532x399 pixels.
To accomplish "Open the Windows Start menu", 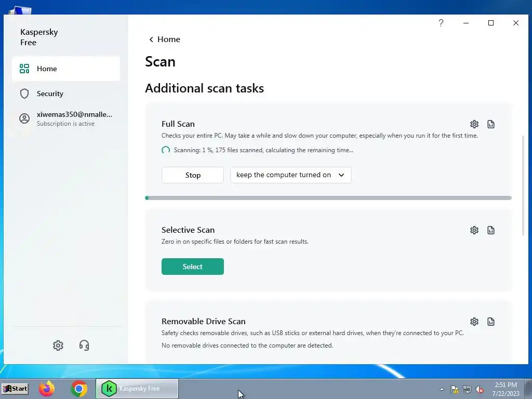I will (15, 389).
